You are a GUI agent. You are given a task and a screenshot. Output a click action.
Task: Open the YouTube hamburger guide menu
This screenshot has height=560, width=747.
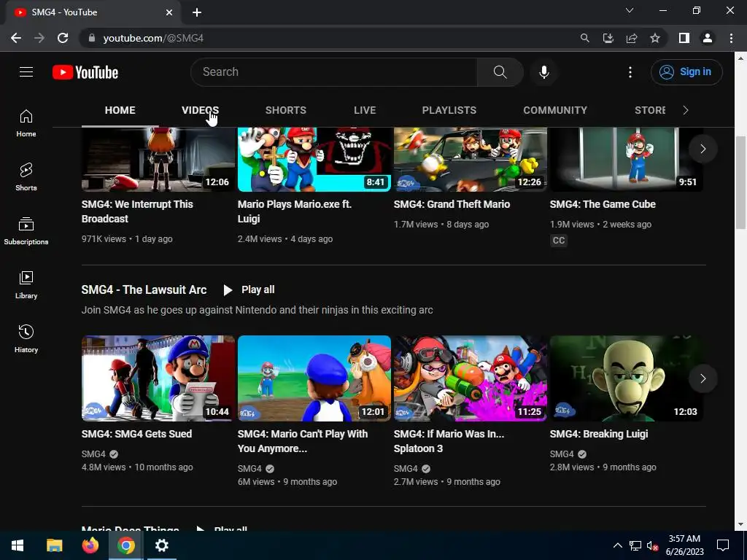click(x=26, y=72)
